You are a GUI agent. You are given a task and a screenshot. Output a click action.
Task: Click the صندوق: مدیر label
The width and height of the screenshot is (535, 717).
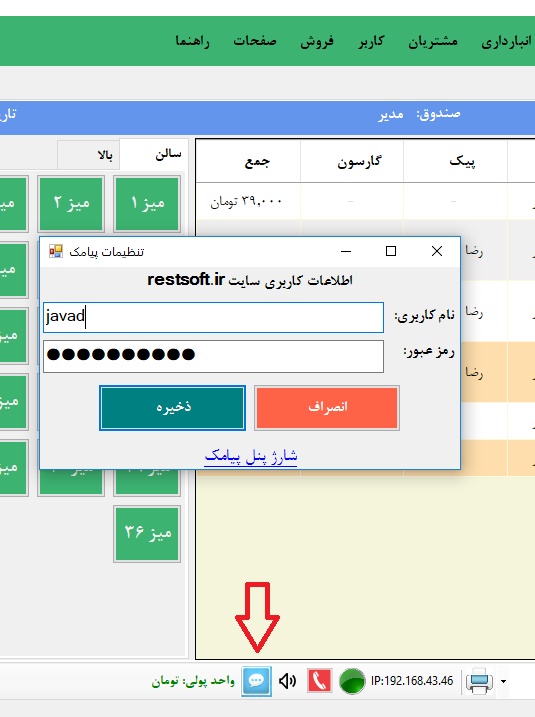click(x=419, y=114)
